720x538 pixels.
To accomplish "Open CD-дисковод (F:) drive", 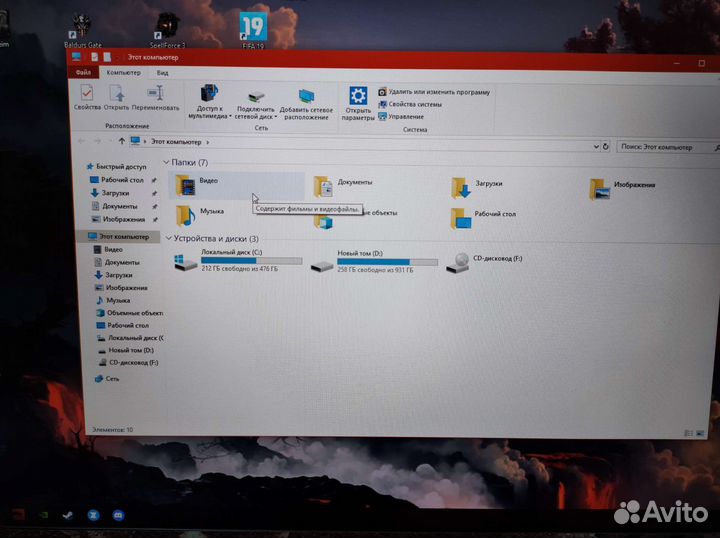I will 459,262.
